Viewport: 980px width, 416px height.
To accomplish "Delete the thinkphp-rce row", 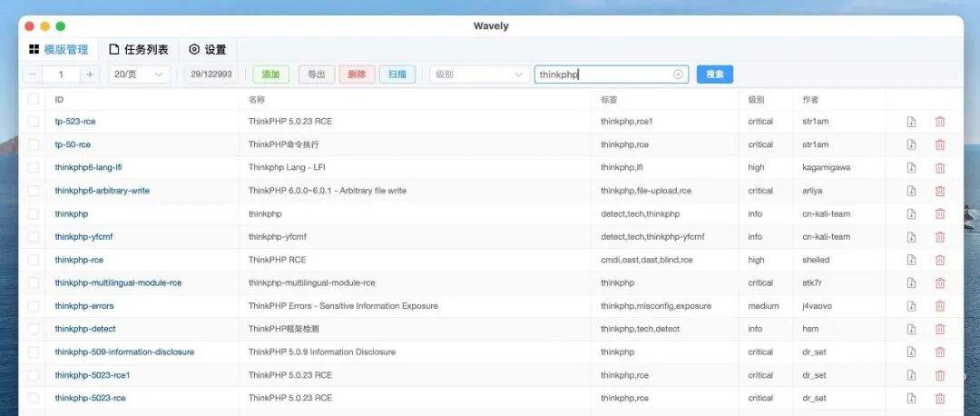I will (939, 260).
